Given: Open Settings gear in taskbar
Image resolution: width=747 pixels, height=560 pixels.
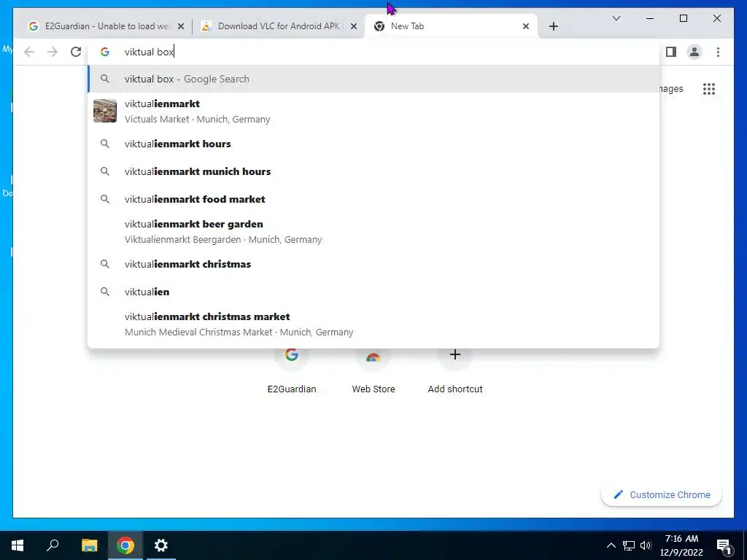Looking at the screenshot, I should pyautogui.click(x=161, y=545).
